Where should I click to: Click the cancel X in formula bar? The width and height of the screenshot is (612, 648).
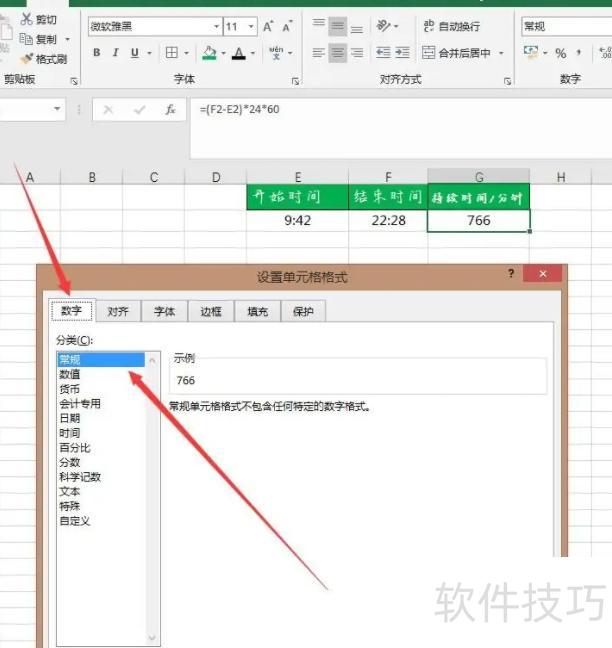pos(108,110)
